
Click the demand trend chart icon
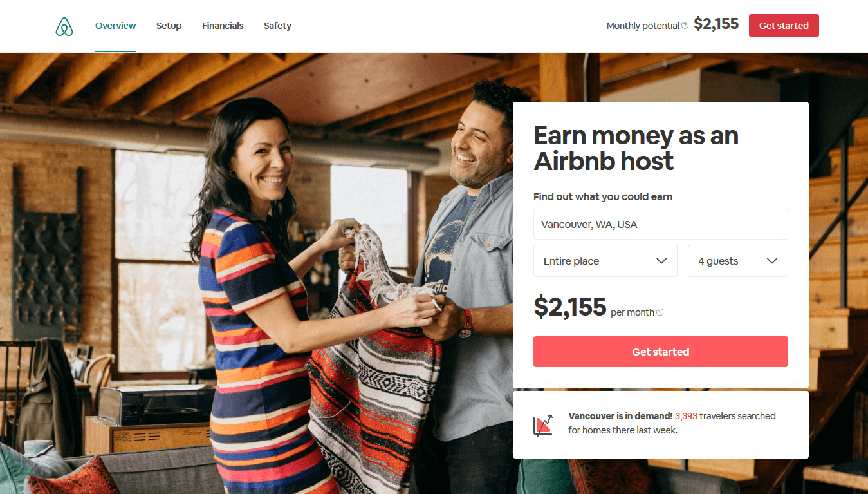[x=543, y=425]
